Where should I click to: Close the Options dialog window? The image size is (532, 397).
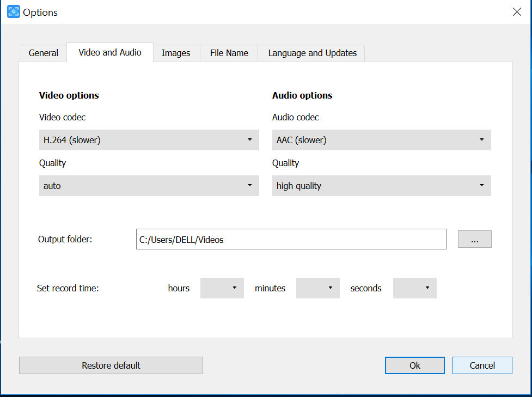[x=517, y=12]
